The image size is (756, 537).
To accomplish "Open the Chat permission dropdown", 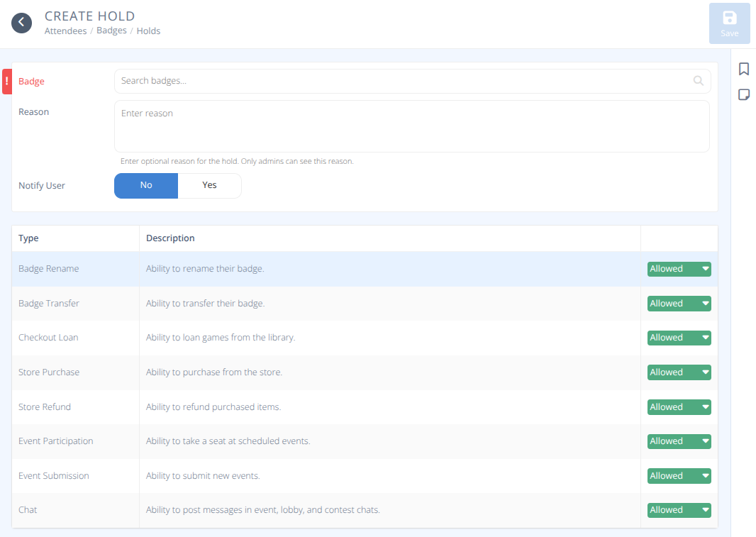I will pos(679,510).
